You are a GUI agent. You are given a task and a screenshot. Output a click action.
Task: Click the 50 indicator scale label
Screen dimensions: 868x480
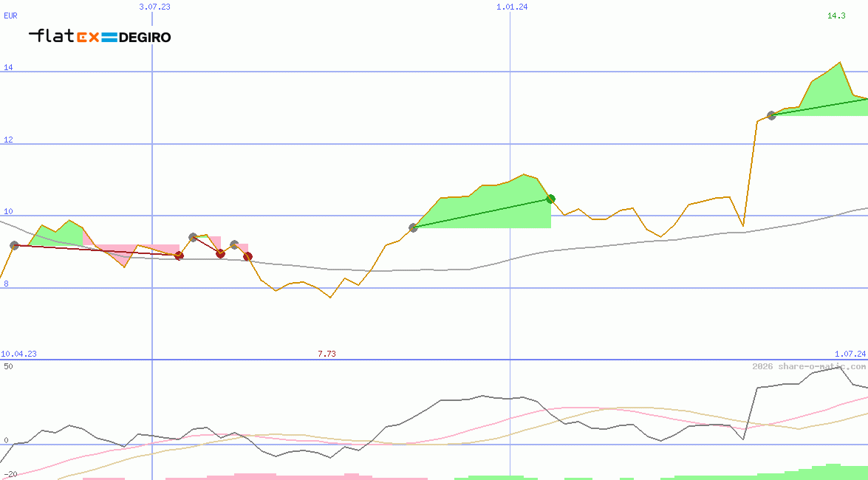click(8, 366)
